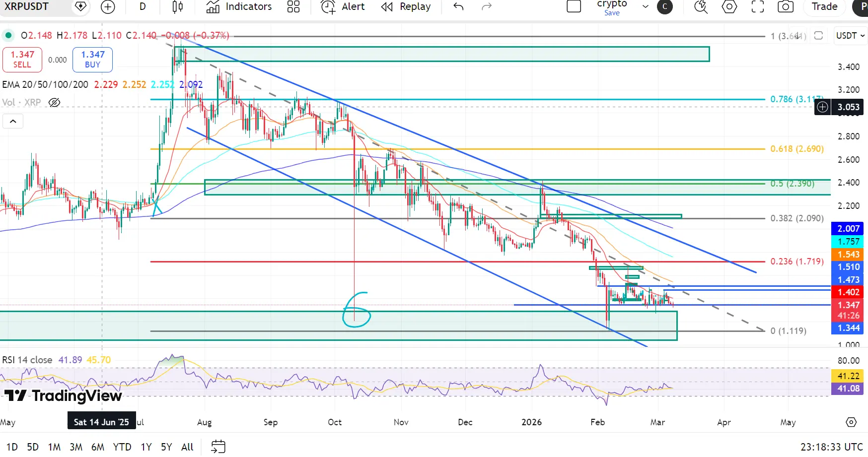Show All available chart history
Viewport: 868px width, 457px height.
[187, 447]
